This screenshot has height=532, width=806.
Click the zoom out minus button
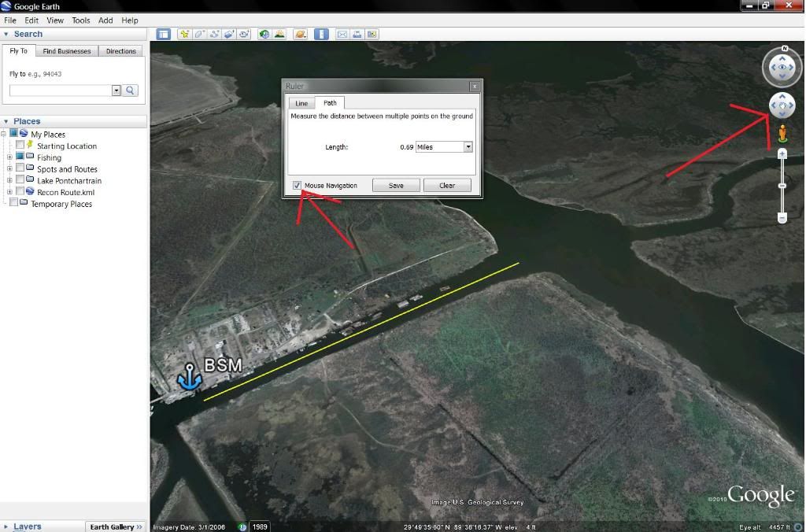782,219
